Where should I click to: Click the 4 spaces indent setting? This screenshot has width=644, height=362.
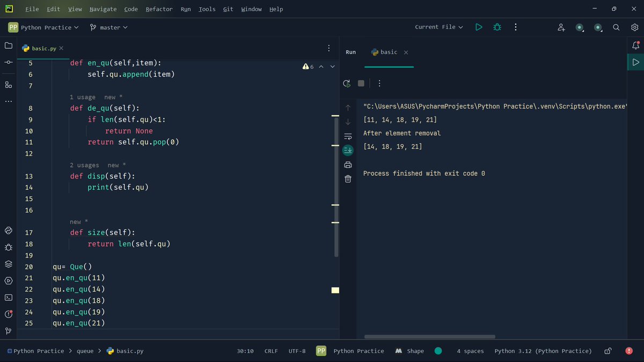(470, 351)
